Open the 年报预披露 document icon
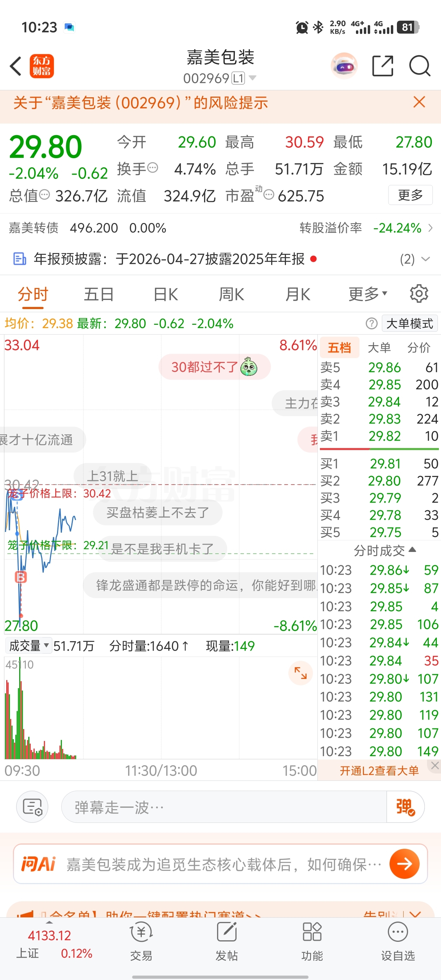Screen dimensions: 441x980 [20, 259]
